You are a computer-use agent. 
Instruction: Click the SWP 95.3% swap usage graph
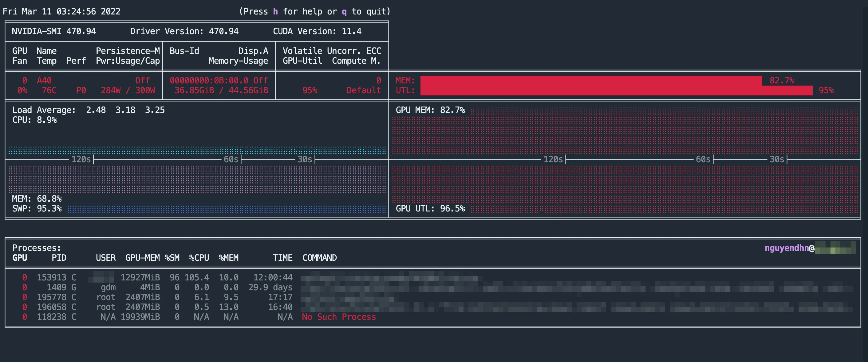click(226, 209)
